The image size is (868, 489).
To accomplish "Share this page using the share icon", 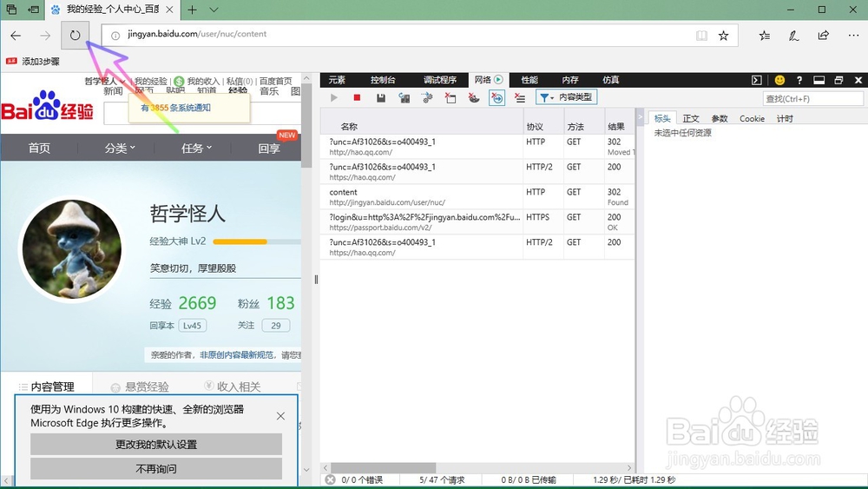I will pyautogui.click(x=823, y=36).
